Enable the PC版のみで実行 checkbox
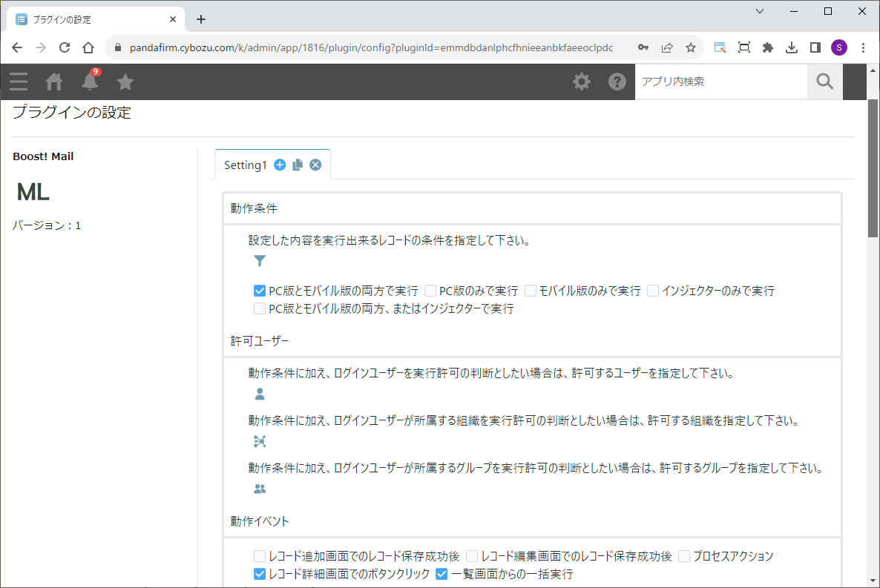The width and height of the screenshot is (880, 588). pos(430,291)
